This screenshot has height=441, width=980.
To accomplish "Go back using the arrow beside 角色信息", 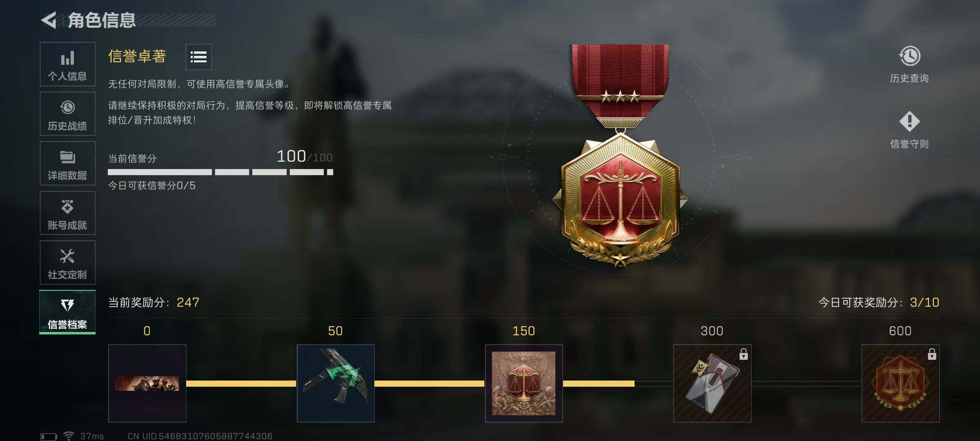I will click(x=49, y=20).
